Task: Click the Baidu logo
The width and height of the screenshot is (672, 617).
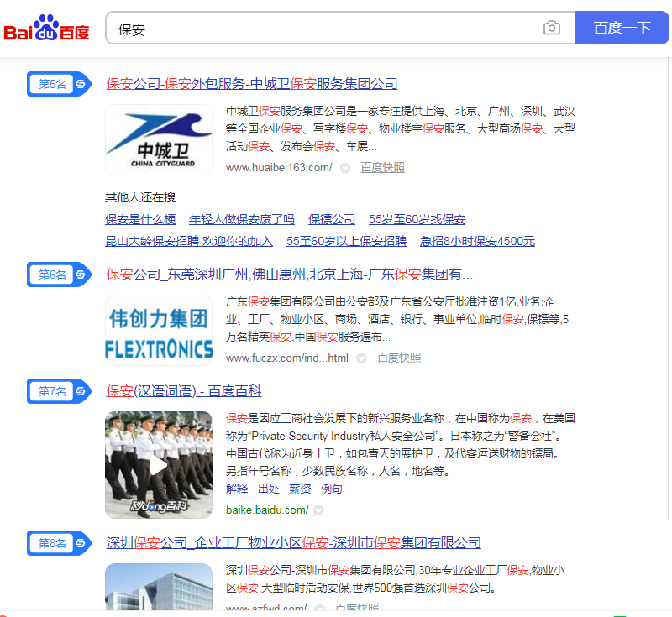Action: pyautogui.click(x=47, y=29)
